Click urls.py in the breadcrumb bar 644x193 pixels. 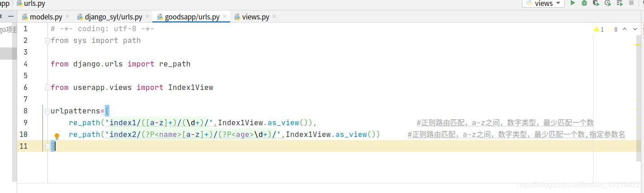click(x=31, y=4)
